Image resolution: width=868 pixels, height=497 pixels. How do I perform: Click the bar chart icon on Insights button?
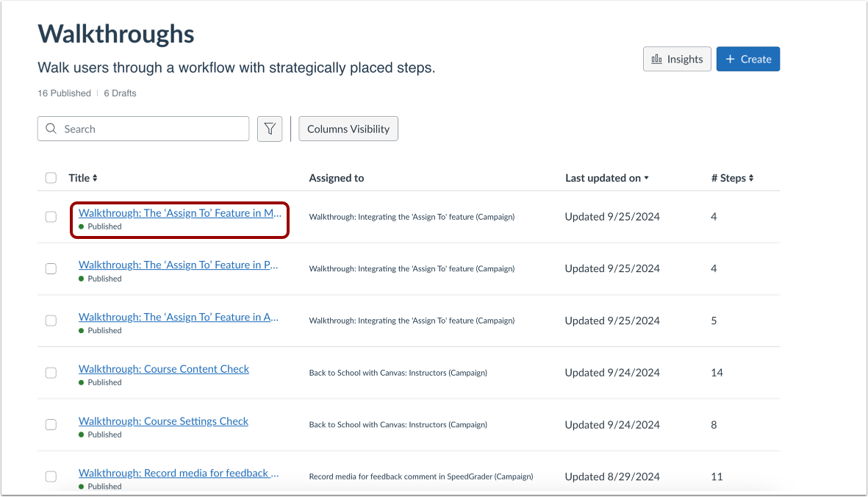pyautogui.click(x=658, y=59)
